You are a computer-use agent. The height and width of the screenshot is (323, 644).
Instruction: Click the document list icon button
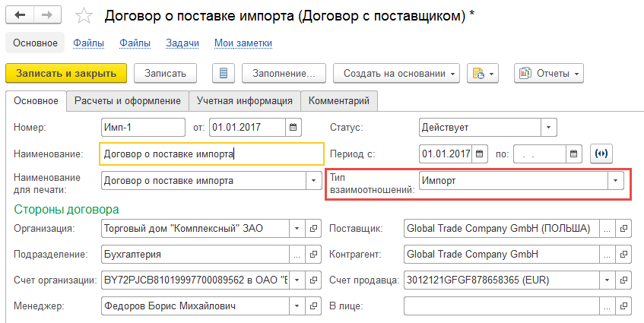click(223, 73)
